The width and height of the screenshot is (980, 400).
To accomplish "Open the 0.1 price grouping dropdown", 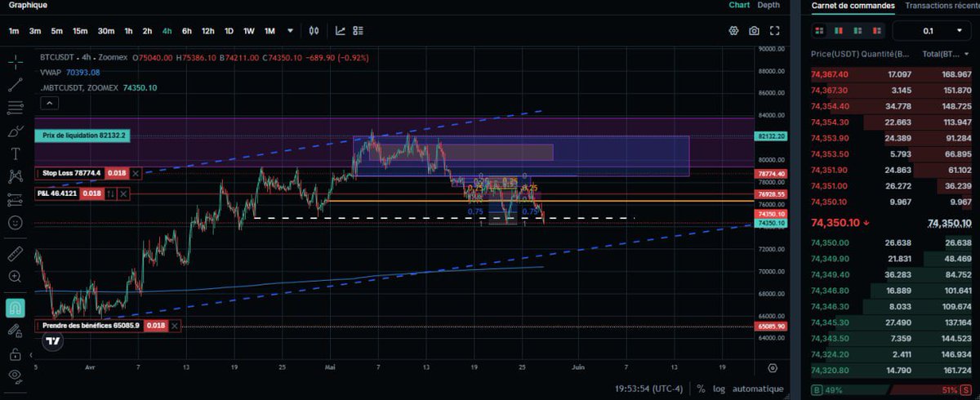I will point(932,31).
